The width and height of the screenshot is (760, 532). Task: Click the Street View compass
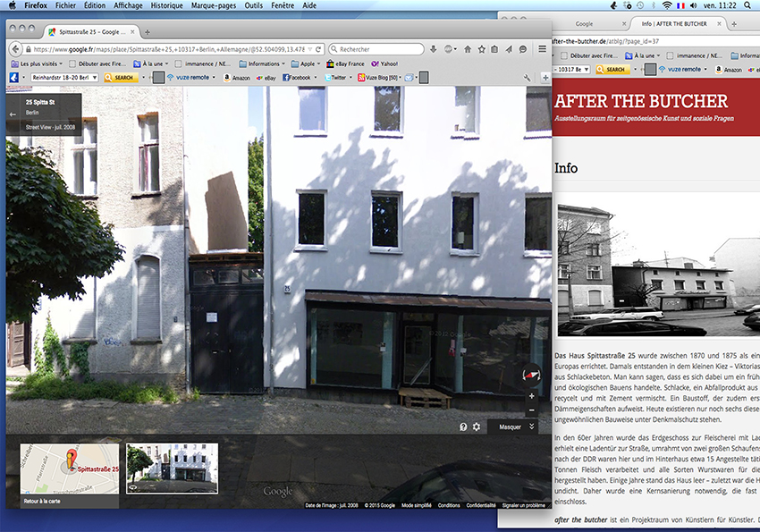[531, 375]
